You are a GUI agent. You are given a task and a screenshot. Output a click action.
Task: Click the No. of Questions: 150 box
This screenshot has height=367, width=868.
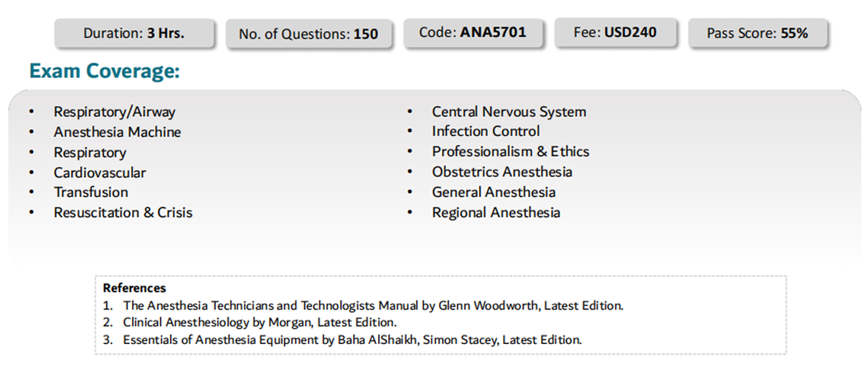[x=308, y=34]
